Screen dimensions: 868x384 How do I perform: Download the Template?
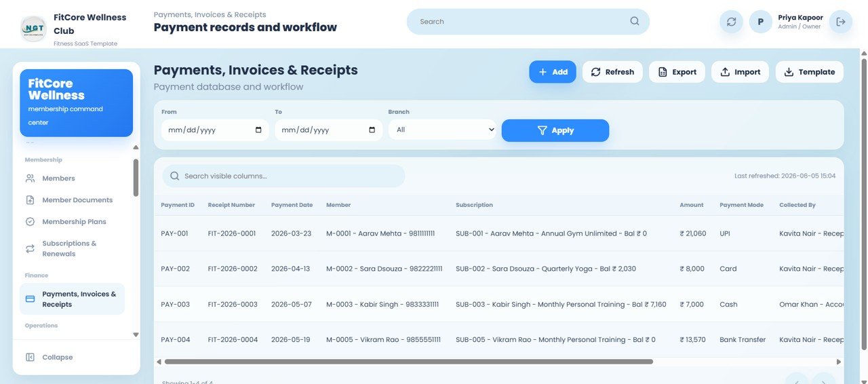coord(810,72)
